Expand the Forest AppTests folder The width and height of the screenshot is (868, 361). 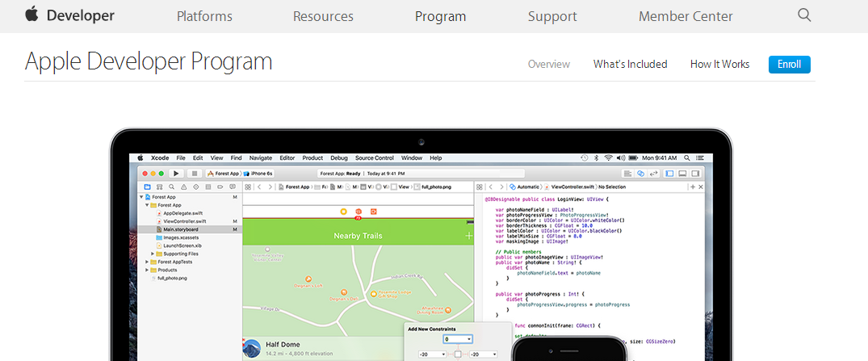tap(147, 262)
